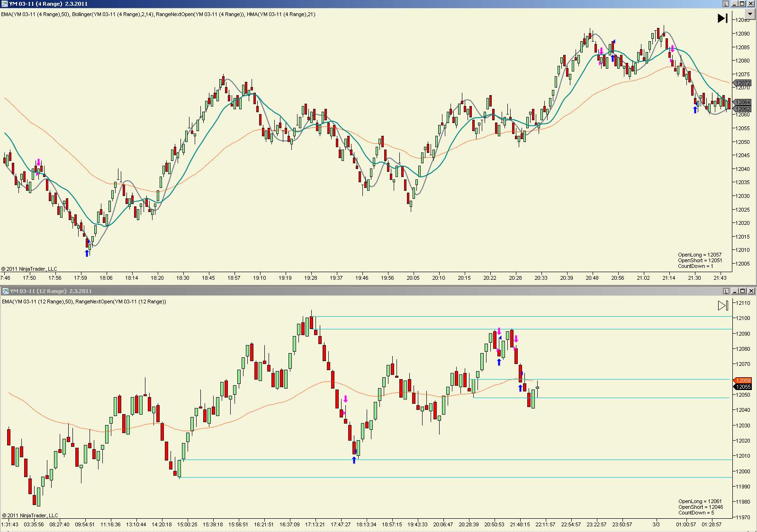Screen dimensions: 757x532
Task: Click the 11970 price label on bottom chart scale
Action: click(743, 517)
